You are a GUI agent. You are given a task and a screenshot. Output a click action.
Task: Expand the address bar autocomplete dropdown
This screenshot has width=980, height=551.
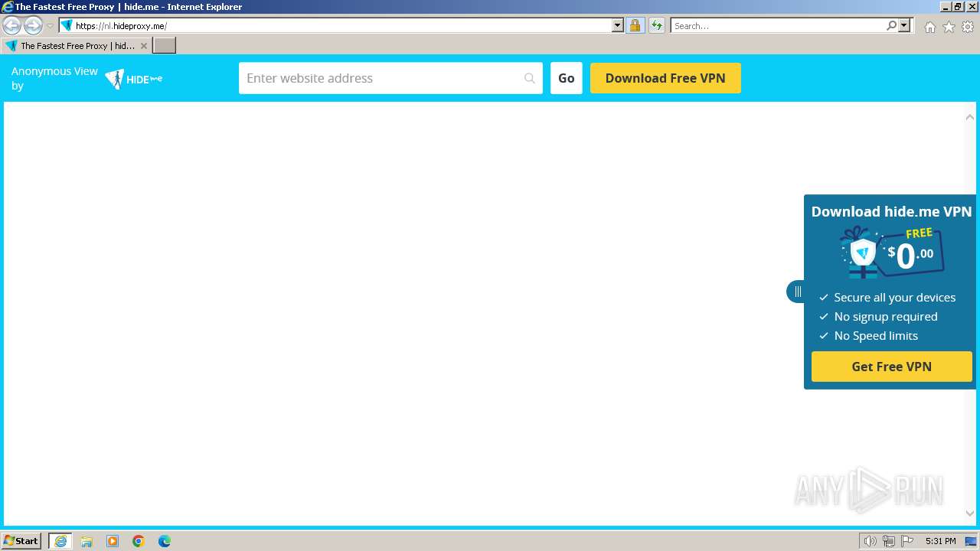pyautogui.click(x=618, y=25)
